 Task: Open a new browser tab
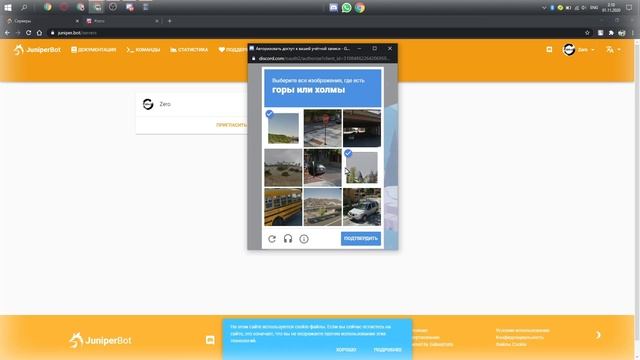(x=169, y=21)
